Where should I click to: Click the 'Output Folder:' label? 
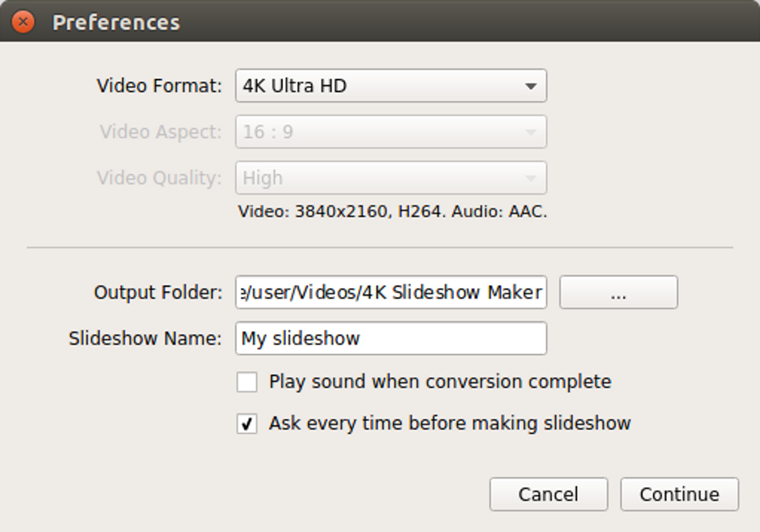coord(158,293)
